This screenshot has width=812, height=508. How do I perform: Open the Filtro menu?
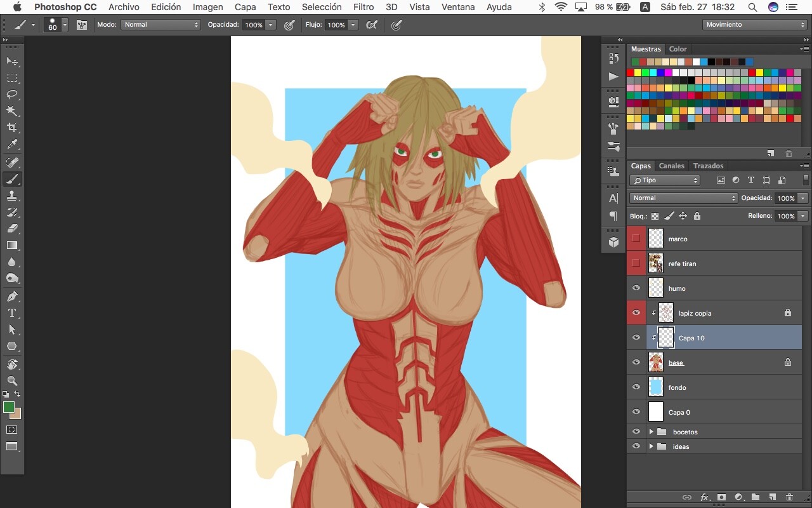coord(363,7)
